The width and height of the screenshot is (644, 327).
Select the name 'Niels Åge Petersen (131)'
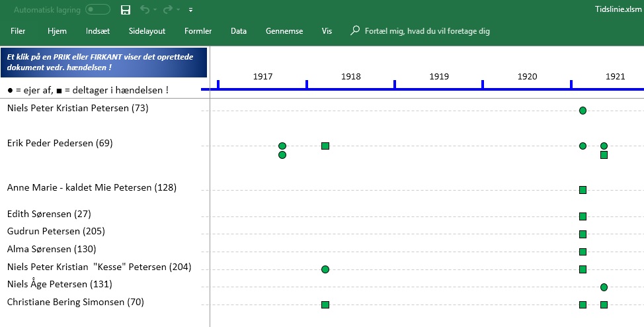pyautogui.click(x=60, y=284)
